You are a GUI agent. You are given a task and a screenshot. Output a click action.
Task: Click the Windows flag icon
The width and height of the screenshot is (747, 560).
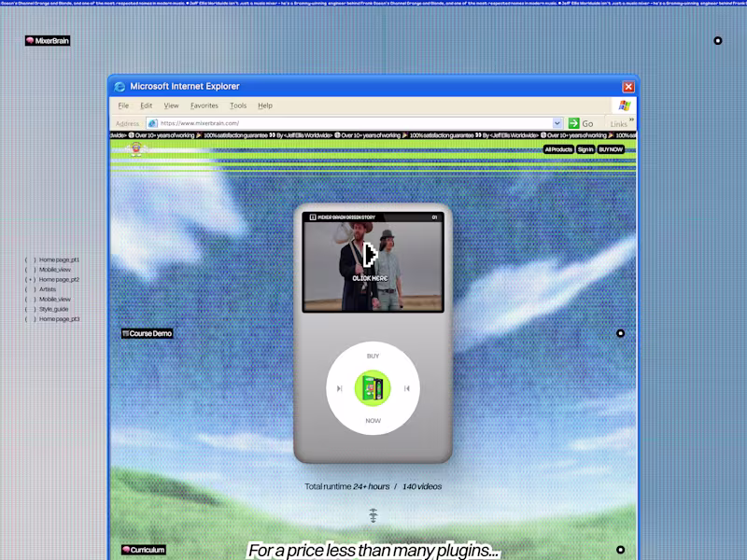624,105
